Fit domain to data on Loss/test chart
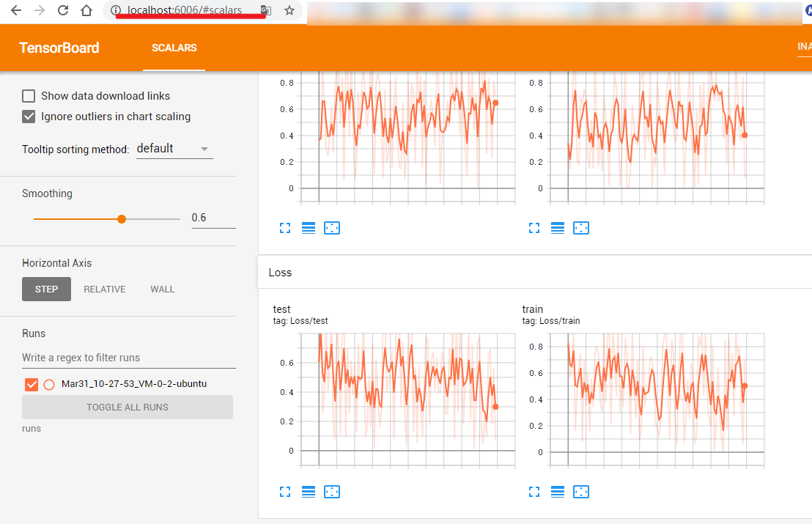812x524 pixels. coord(332,491)
